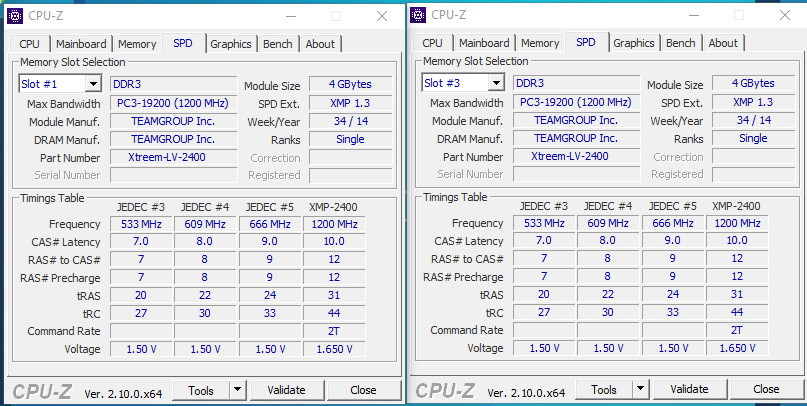Click the Tools button in right window
This screenshot has height=406, width=807.
[604, 390]
